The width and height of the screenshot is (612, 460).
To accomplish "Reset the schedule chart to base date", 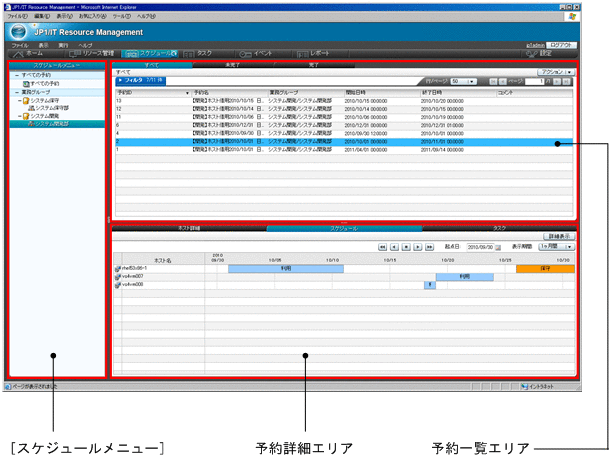I will coord(406,247).
